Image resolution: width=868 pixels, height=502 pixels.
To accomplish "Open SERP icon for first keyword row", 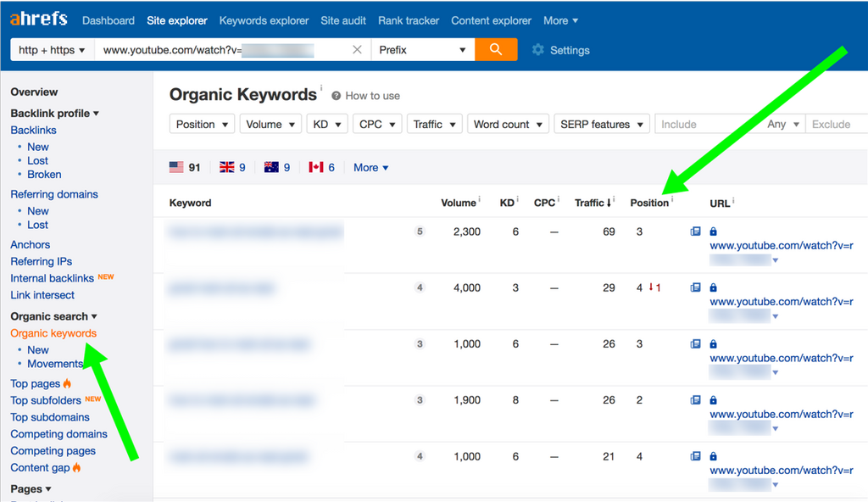I will pyautogui.click(x=696, y=231).
